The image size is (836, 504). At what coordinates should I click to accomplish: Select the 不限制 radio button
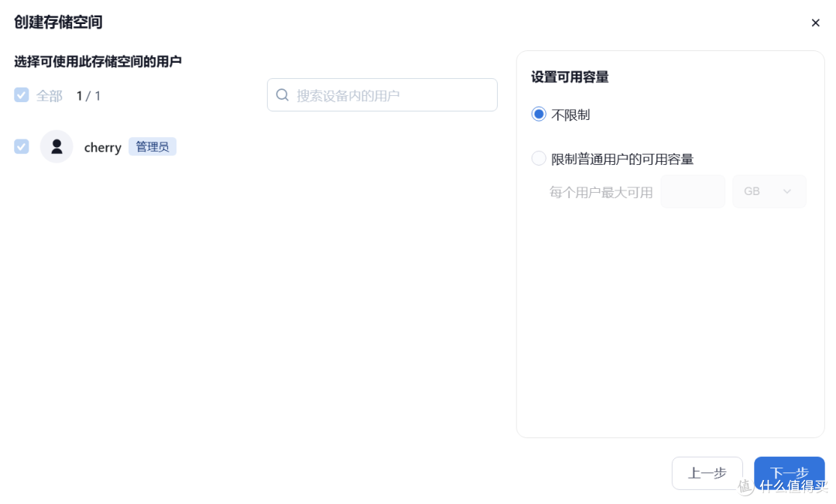click(539, 114)
